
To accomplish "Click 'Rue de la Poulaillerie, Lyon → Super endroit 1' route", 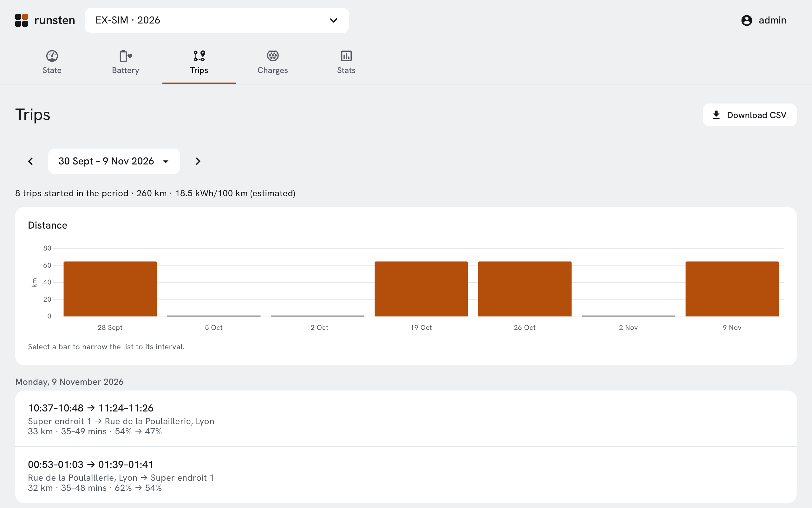I will pyautogui.click(x=121, y=478).
